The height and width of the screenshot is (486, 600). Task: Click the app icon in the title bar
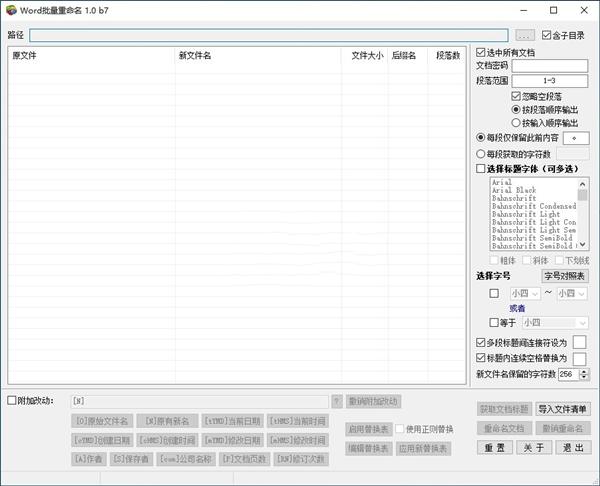coord(11,10)
